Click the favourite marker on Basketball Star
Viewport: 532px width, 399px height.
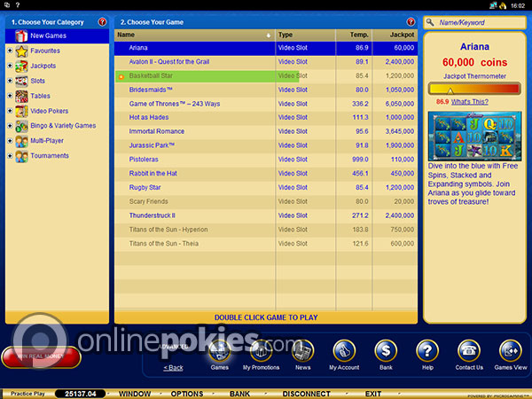point(121,77)
